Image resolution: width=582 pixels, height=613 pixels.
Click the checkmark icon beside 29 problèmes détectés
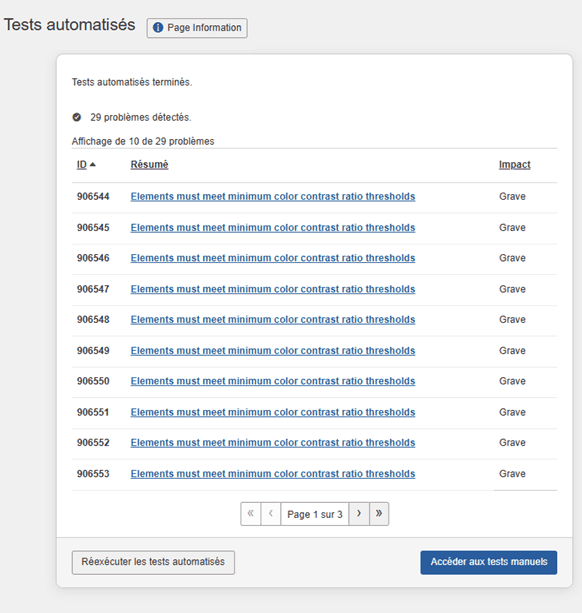point(77,117)
